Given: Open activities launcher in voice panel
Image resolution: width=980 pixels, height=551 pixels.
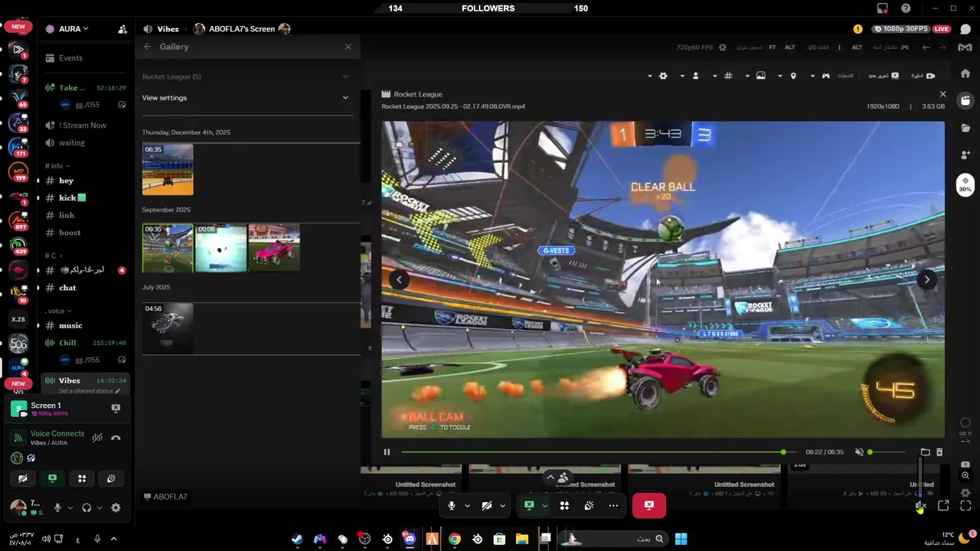Looking at the screenshot, I should (x=82, y=478).
